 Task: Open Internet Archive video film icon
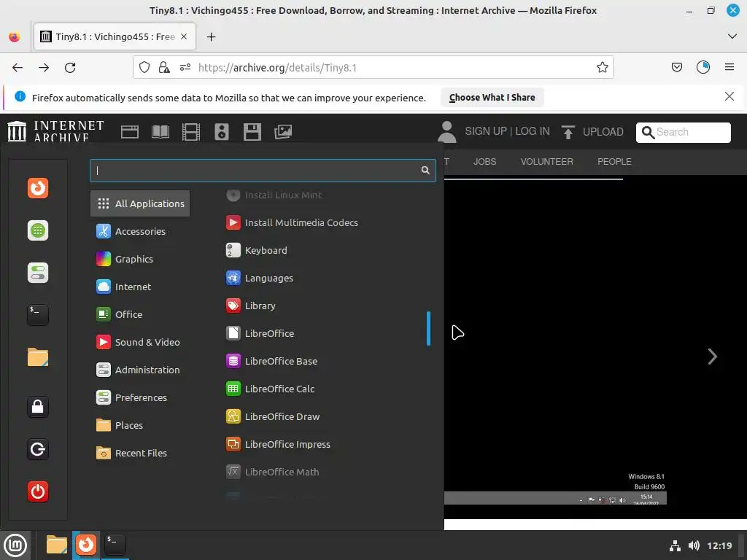point(191,132)
